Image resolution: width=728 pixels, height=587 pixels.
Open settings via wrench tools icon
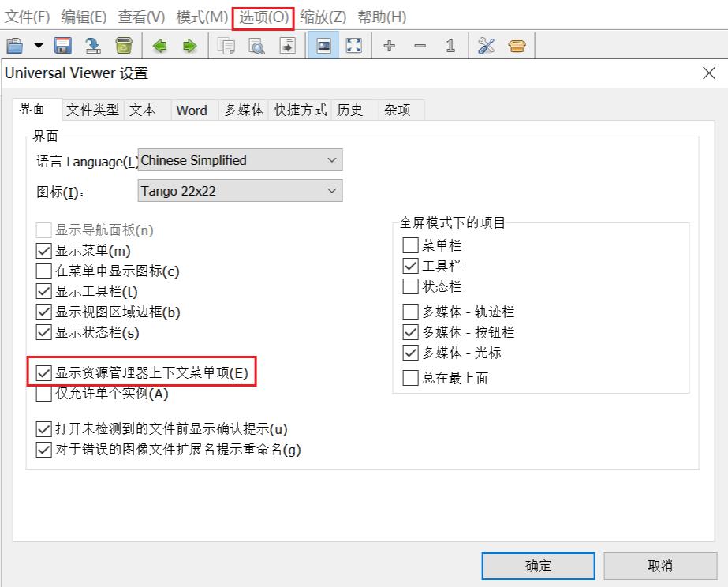486,46
